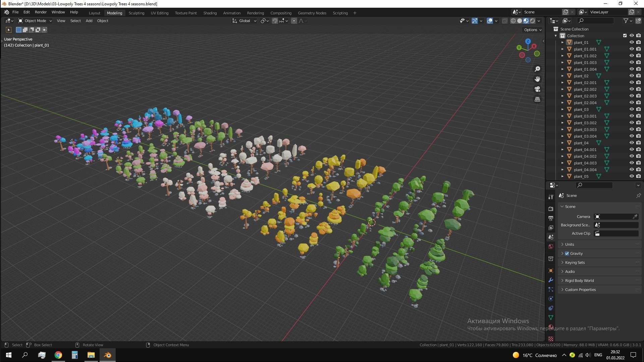Image resolution: width=644 pixels, height=362 pixels.
Task: Hide plant_02 with its eye icon
Action: point(632,76)
